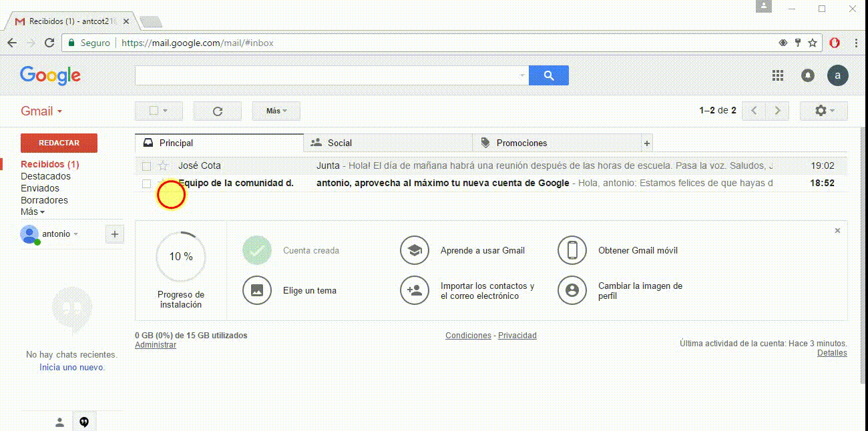
Task: Switch to the Promociones tab
Action: (x=557, y=143)
